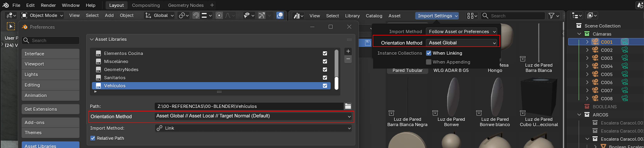Open the asset filter funnel menu
Image resolution: width=644 pixels, height=148 pixels.
(554, 16)
